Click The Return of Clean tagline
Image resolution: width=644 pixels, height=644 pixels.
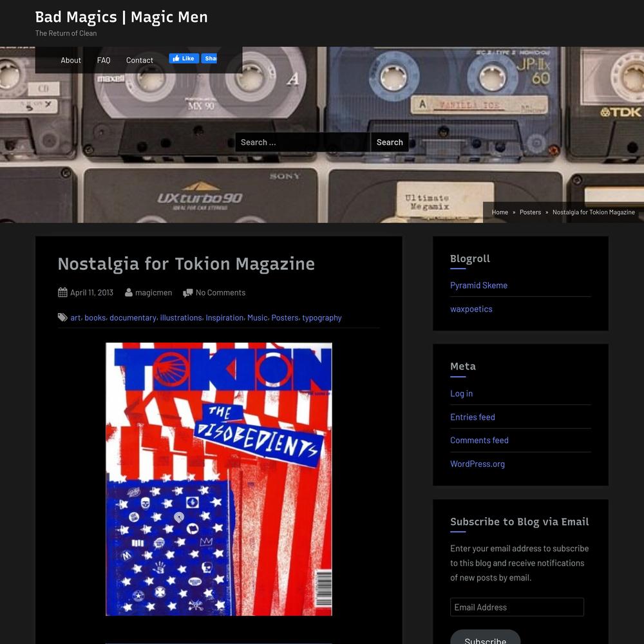(66, 33)
